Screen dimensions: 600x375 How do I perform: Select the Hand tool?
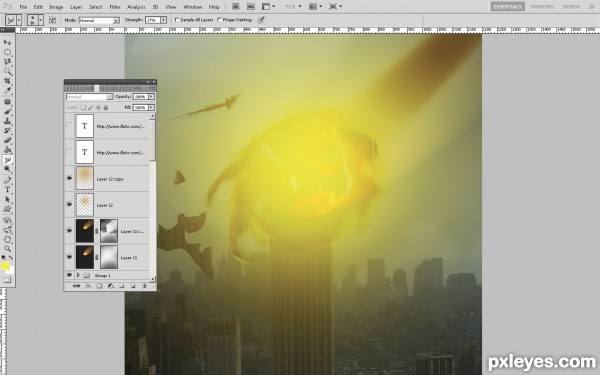tap(7, 240)
